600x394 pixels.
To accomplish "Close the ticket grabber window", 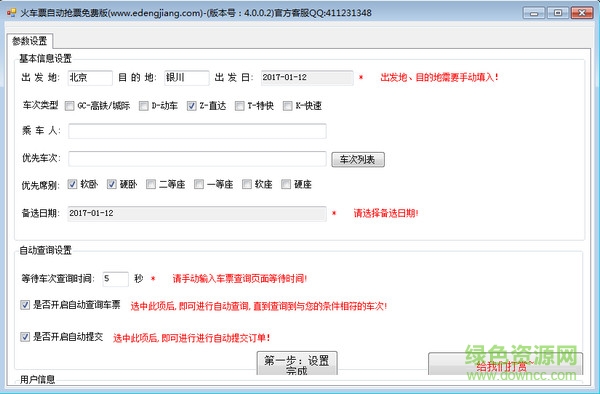I will [x=582, y=13].
